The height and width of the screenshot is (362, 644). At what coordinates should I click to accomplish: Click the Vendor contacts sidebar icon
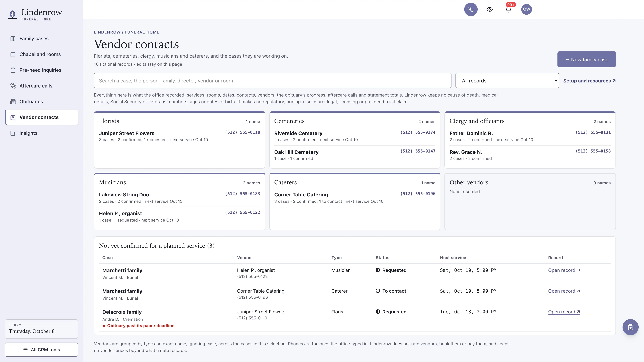pyautogui.click(x=13, y=117)
